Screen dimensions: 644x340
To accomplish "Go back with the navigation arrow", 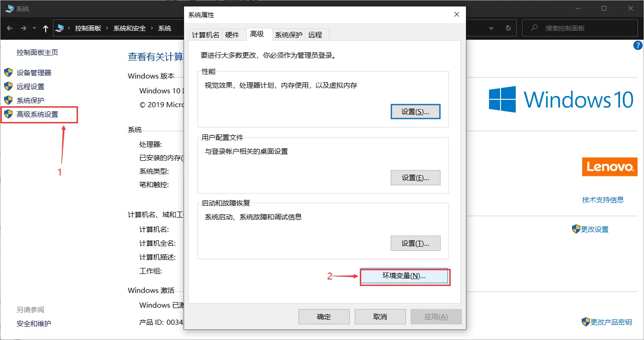I will 10,28.
